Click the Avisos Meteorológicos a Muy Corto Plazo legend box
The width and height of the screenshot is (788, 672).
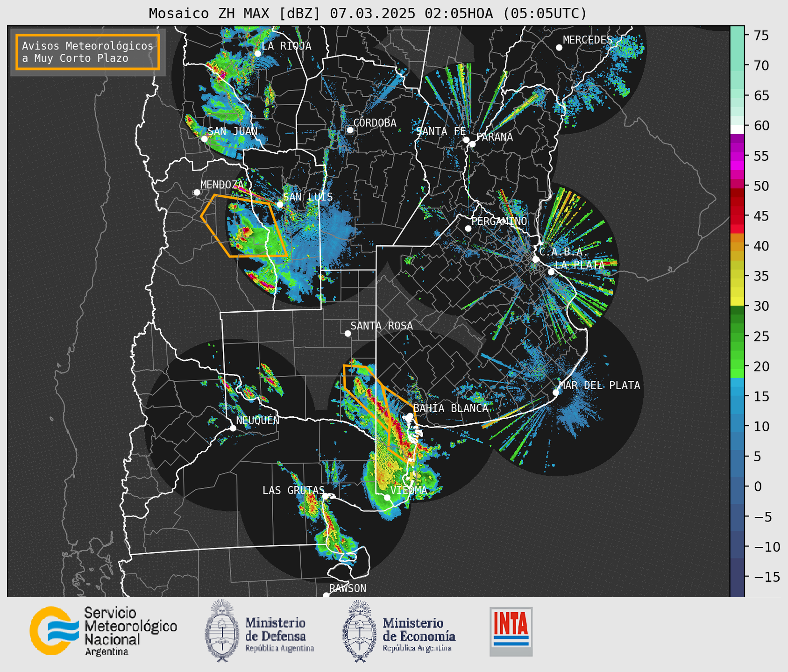pyautogui.click(x=88, y=52)
